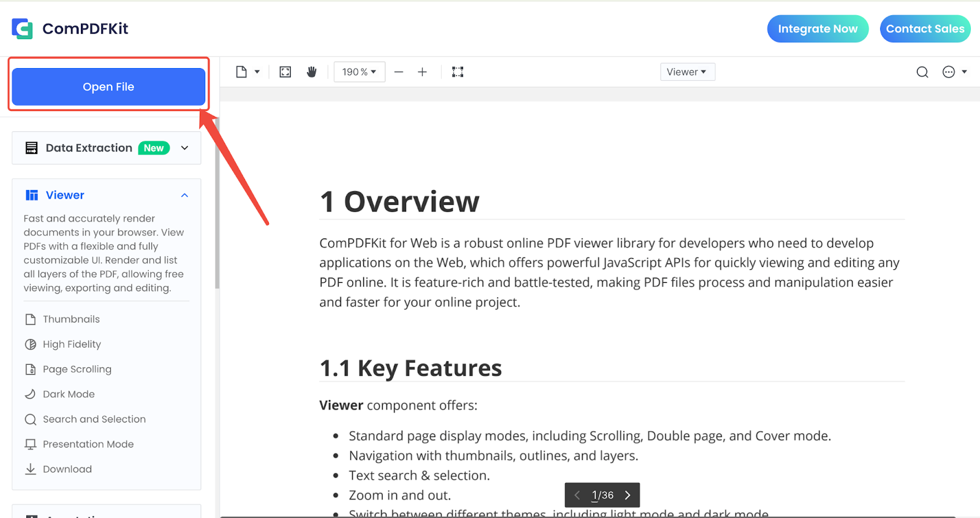Click the sidebar vertical scrollbar
Screen dimensions: 980x518
217,202
